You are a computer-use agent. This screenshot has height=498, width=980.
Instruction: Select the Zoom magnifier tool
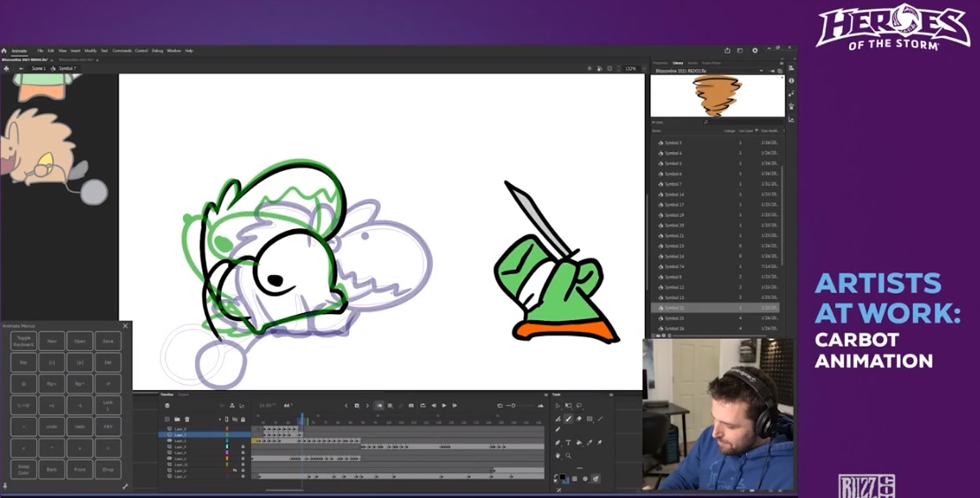tap(568, 456)
